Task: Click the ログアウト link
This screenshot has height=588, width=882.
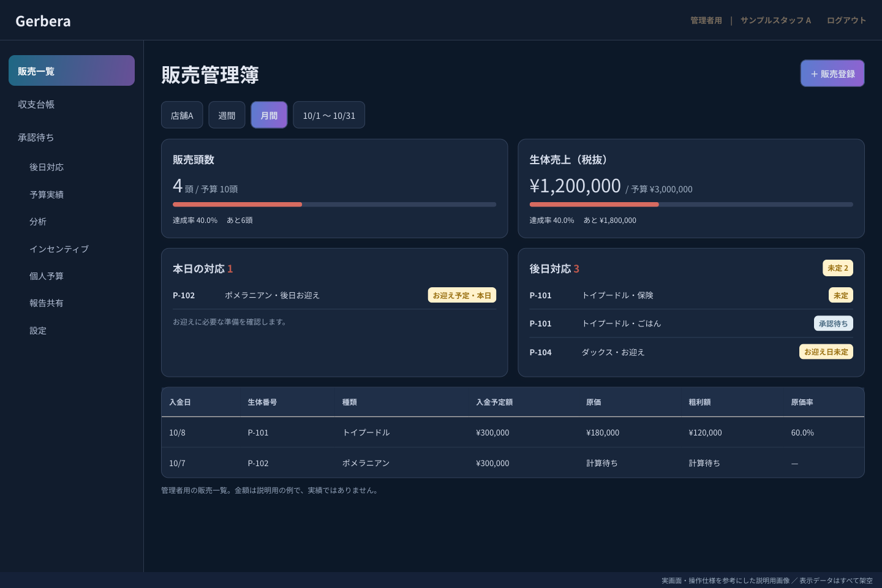Action: (x=846, y=20)
